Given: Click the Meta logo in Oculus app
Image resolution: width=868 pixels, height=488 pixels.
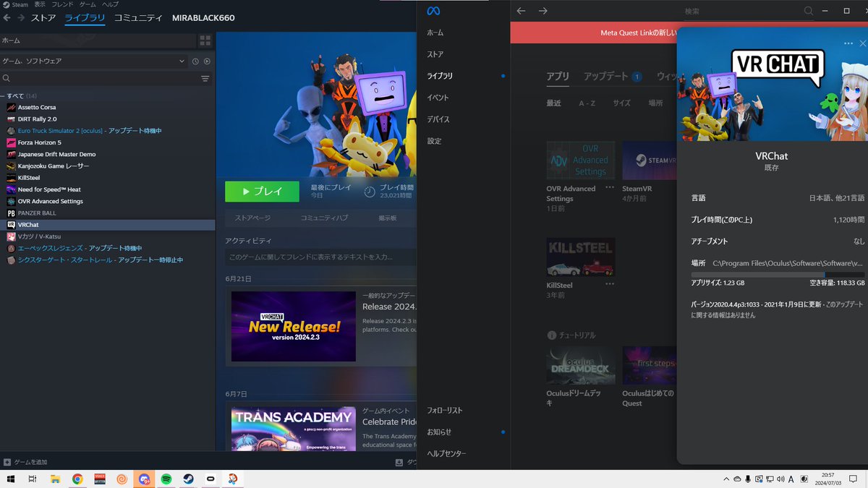Looking at the screenshot, I should (x=433, y=11).
